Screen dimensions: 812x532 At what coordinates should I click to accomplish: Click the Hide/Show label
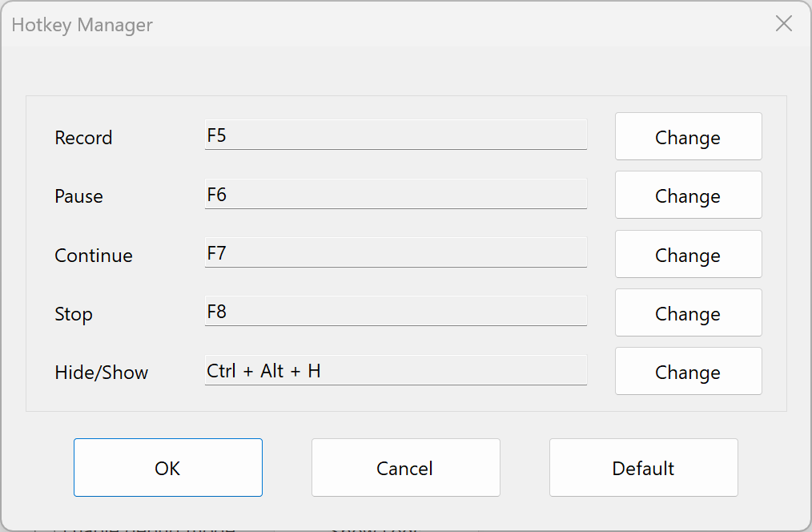(102, 372)
